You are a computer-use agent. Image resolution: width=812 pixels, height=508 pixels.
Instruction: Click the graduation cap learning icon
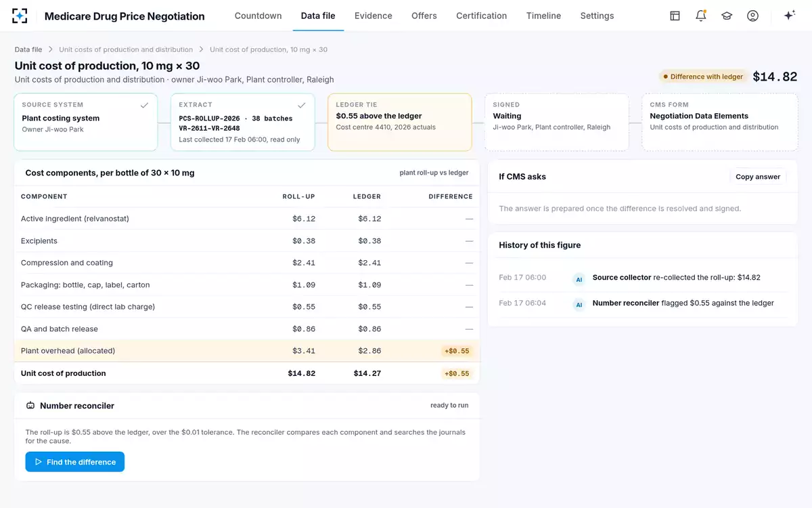click(727, 16)
